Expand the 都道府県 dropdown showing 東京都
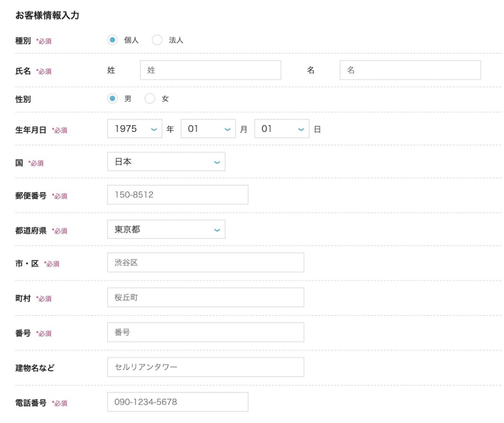The height and width of the screenshot is (423, 504). [x=166, y=230]
